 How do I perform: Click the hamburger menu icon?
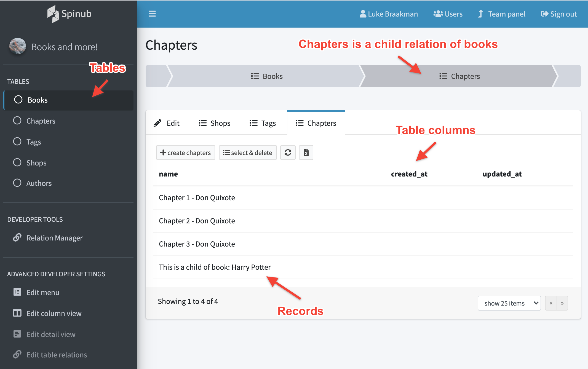click(152, 14)
